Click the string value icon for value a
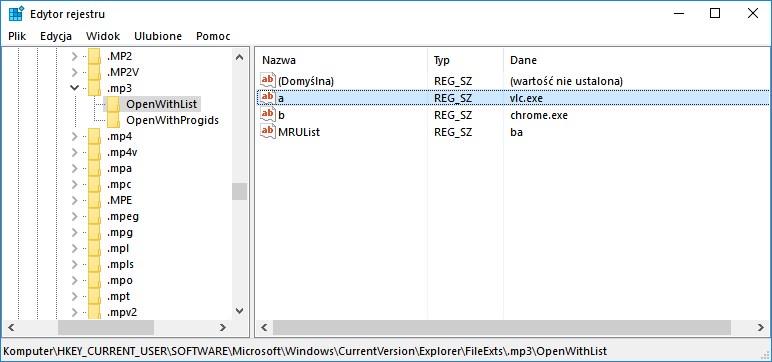This screenshot has width=772, height=362. 268,98
